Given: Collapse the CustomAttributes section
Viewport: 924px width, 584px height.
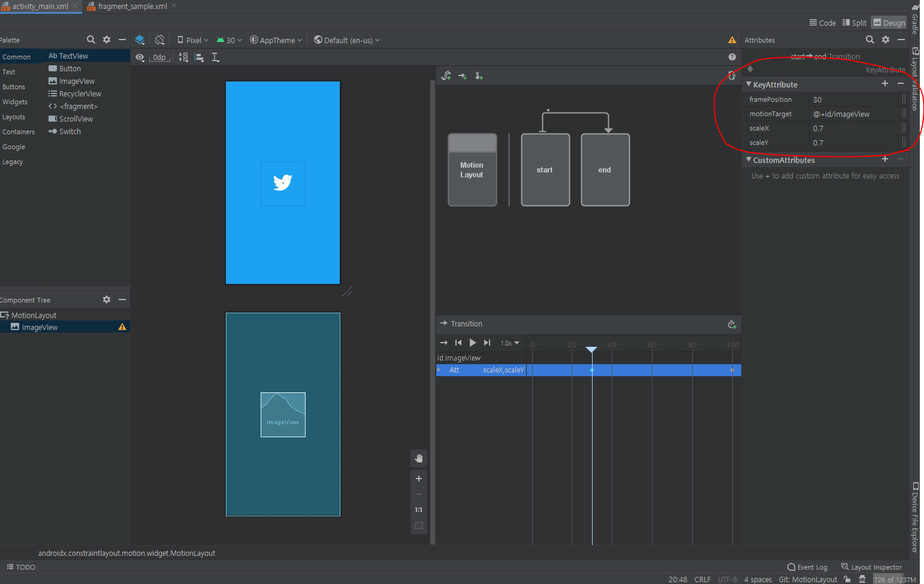Looking at the screenshot, I should point(748,160).
